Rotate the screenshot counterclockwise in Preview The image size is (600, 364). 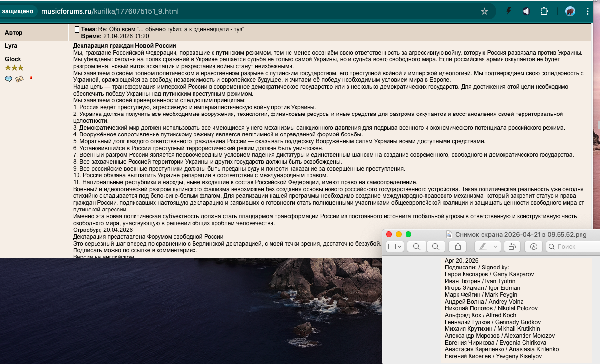coord(513,247)
